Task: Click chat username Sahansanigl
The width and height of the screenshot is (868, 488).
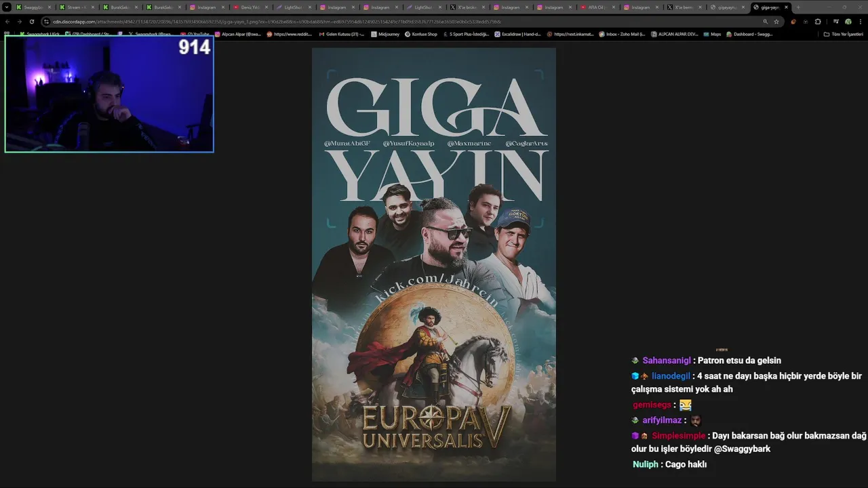Action: tap(667, 361)
